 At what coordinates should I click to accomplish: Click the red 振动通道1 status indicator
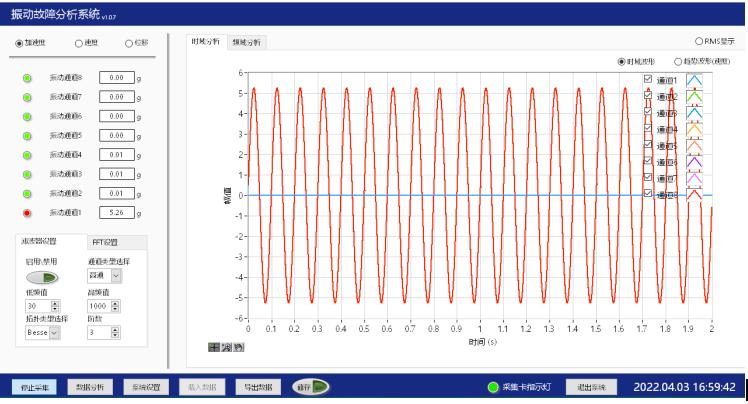(27, 212)
